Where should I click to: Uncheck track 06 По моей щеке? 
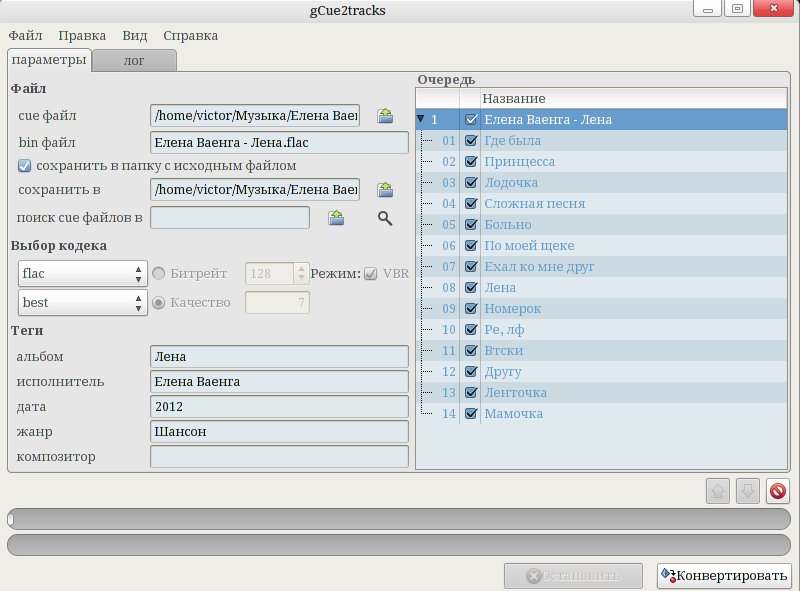[471, 245]
